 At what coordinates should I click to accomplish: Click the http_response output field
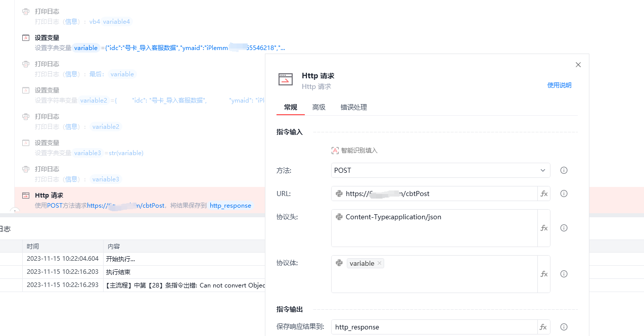point(434,327)
